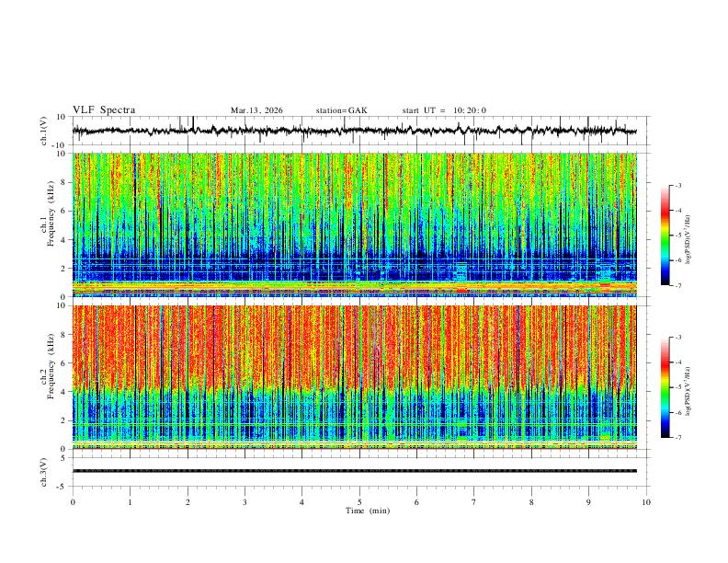Click the "-7" tick on the ch.1 color bar
This screenshot has height=563, width=728.
(x=678, y=285)
